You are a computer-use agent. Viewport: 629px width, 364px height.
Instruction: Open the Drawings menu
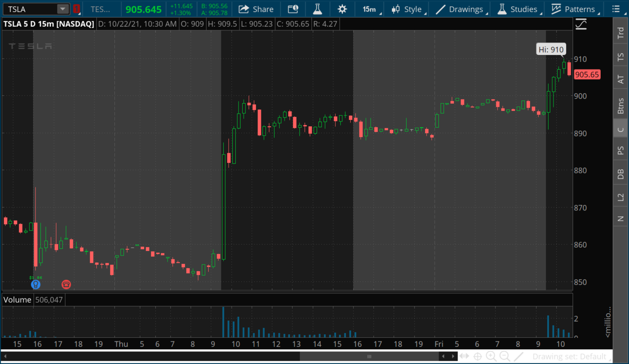[461, 9]
